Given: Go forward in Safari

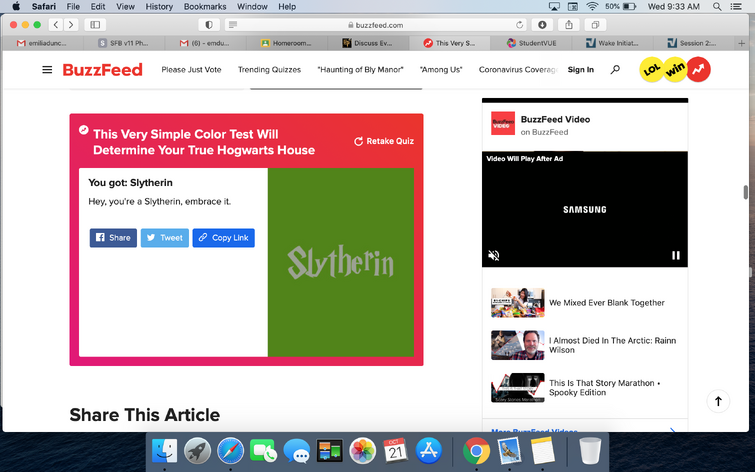Looking at the screenshot, I should coord(71,25).
